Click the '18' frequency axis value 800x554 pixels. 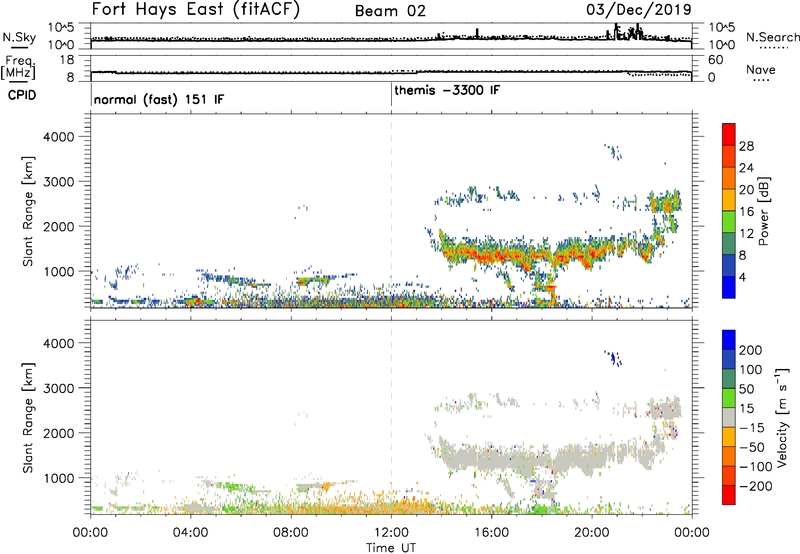tap(67, 60)
